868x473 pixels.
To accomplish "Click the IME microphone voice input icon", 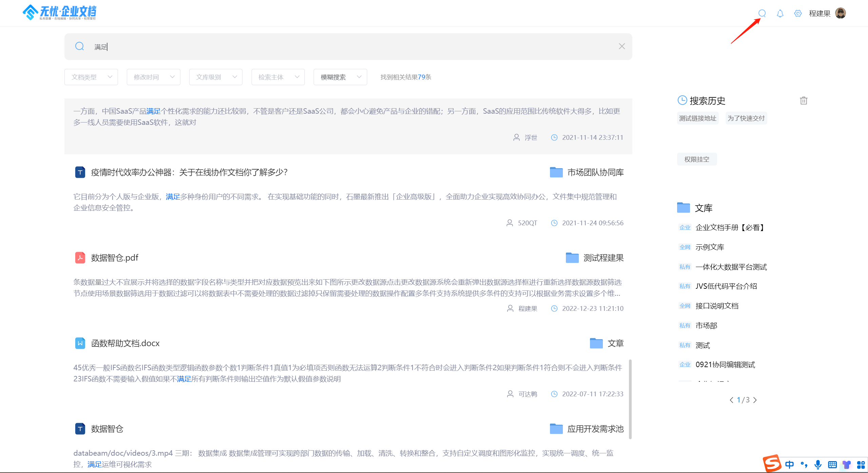I will click(x=818, y=465).
